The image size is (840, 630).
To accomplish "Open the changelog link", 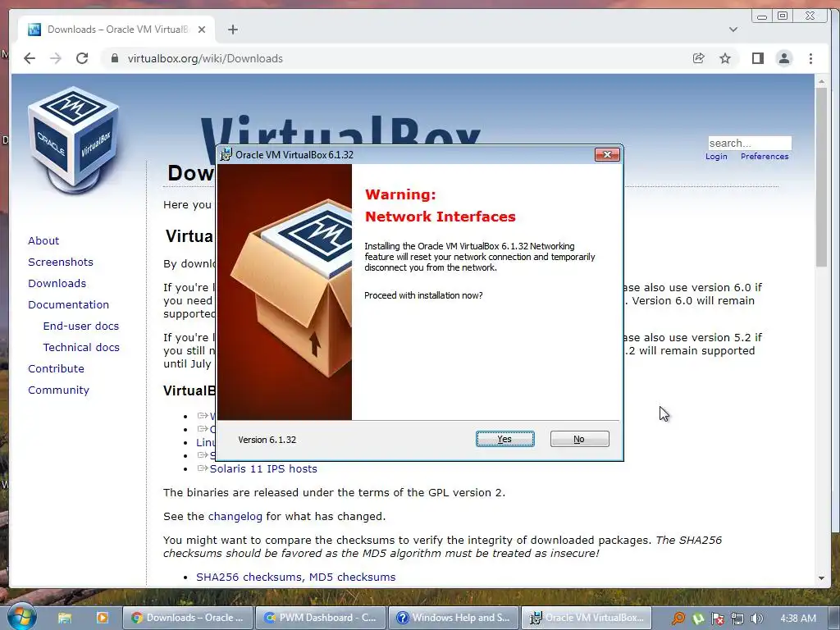I will [x=235, y=517].
